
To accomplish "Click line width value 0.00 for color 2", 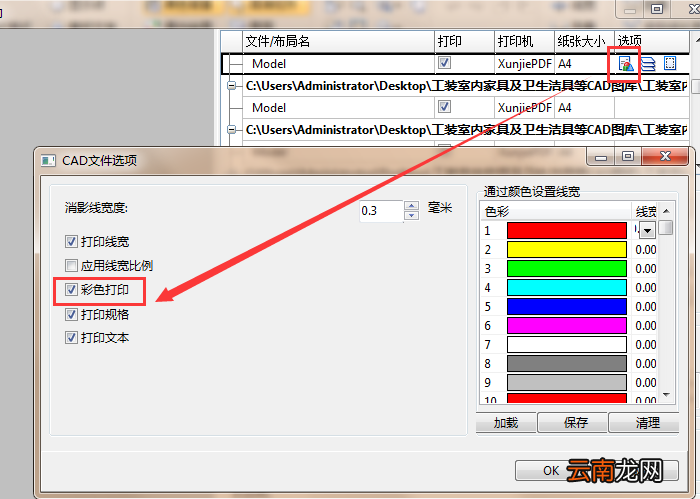I will click(646, 250).
